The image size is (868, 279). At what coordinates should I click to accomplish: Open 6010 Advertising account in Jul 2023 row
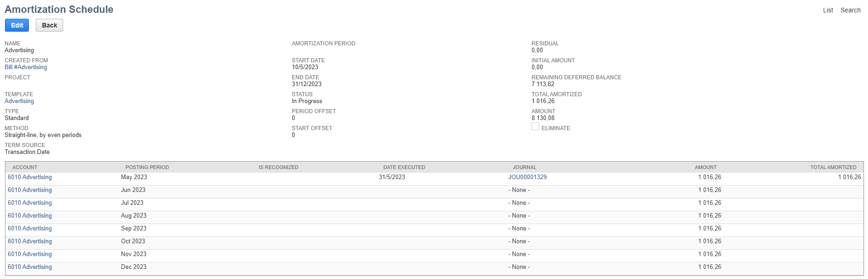(x=30, y=203)
